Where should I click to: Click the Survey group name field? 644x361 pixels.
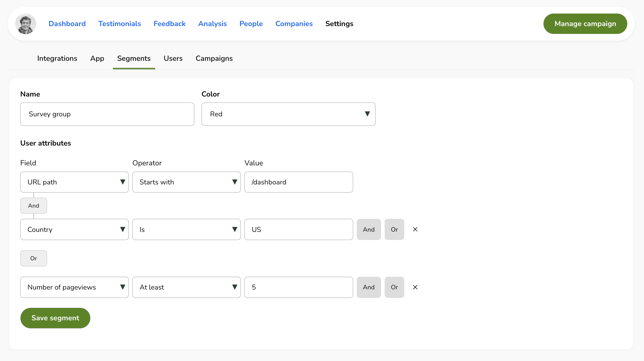[107, 114]
